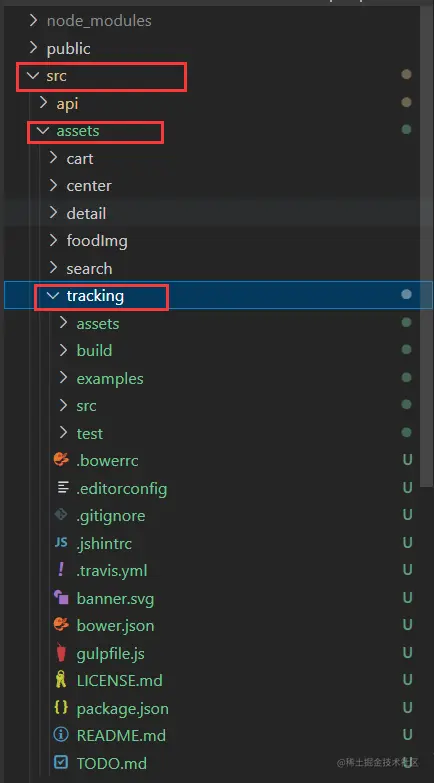Image resolution: width=434 pixels, height=783 pixels.
Task: Click the curly braces icon of package.json
Action: click(61, 707)
